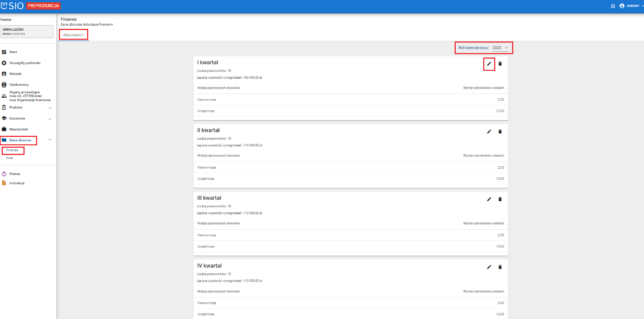This screenshot has height=319, width=644.
Task: Edit the I kwartał entry with pencil icon
Action: [x=489, y=64]
